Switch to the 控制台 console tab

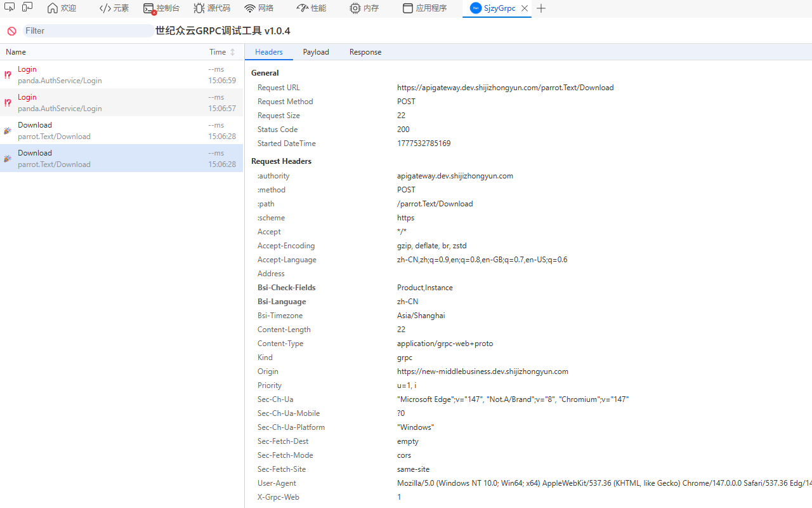coord(161,8)
